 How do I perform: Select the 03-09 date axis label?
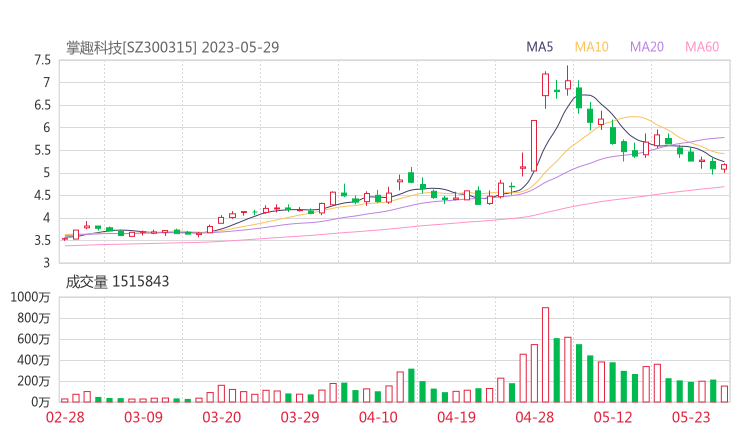pyautogui.click(x=143, y=417)
